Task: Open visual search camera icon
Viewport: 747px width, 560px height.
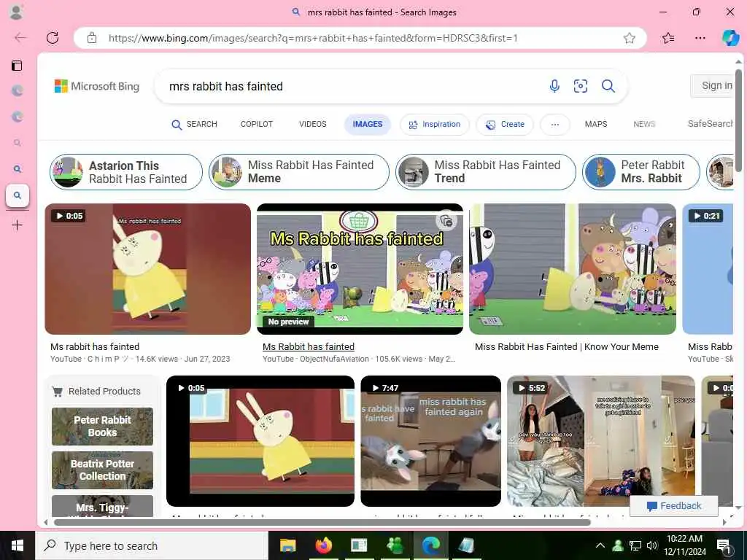Action: coord(580,86)
